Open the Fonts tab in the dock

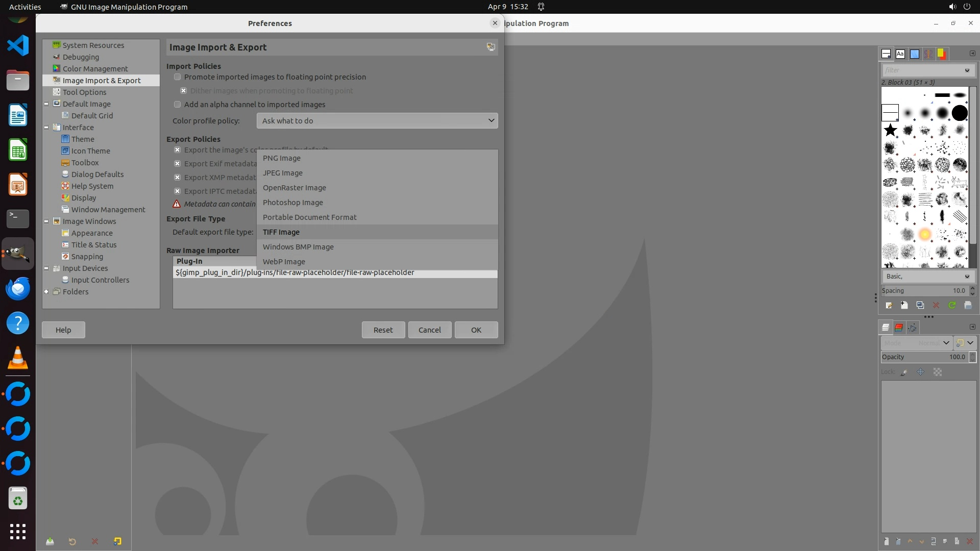[x=900, y=54]
